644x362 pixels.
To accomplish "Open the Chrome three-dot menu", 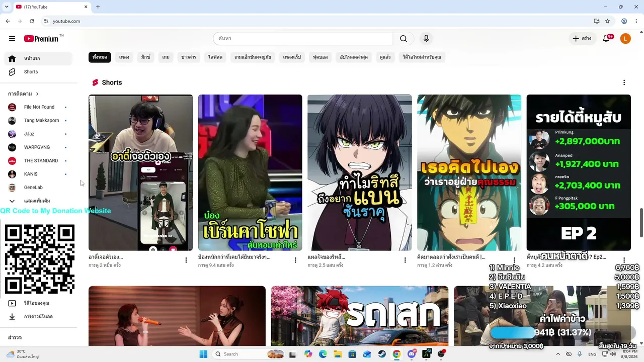I will coord(636,21).
